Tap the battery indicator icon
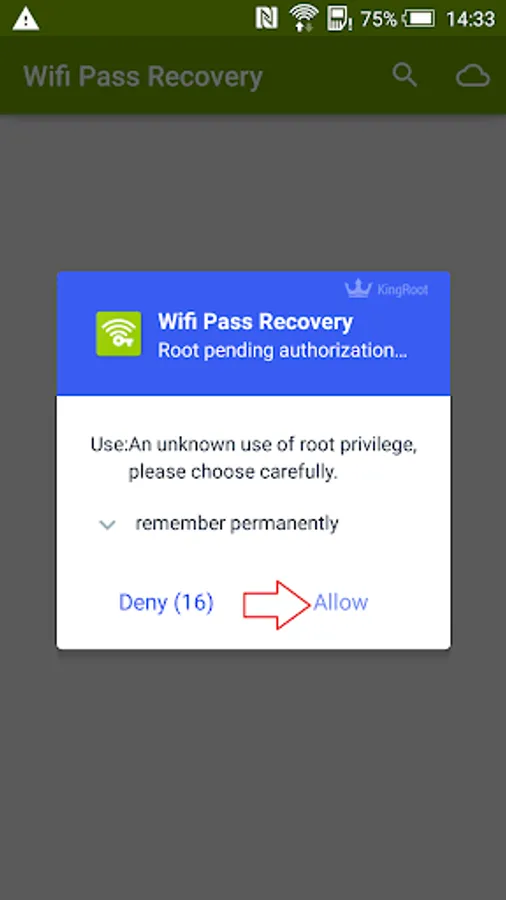 419,19
